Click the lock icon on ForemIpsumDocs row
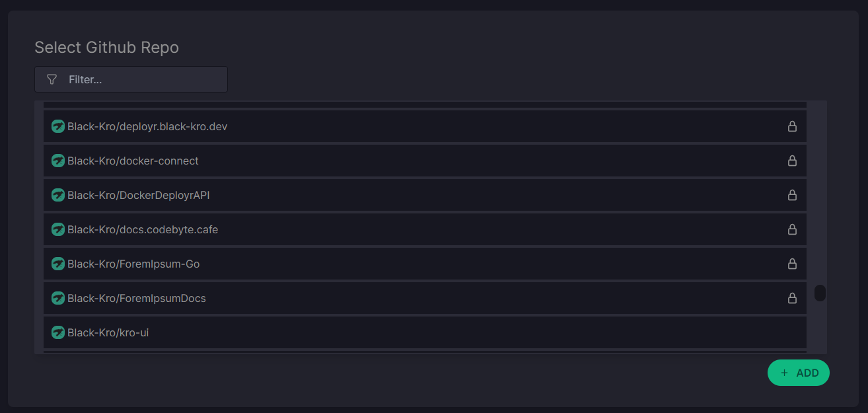The height and width of the screenshot is (413, 868). click(792, 298)
